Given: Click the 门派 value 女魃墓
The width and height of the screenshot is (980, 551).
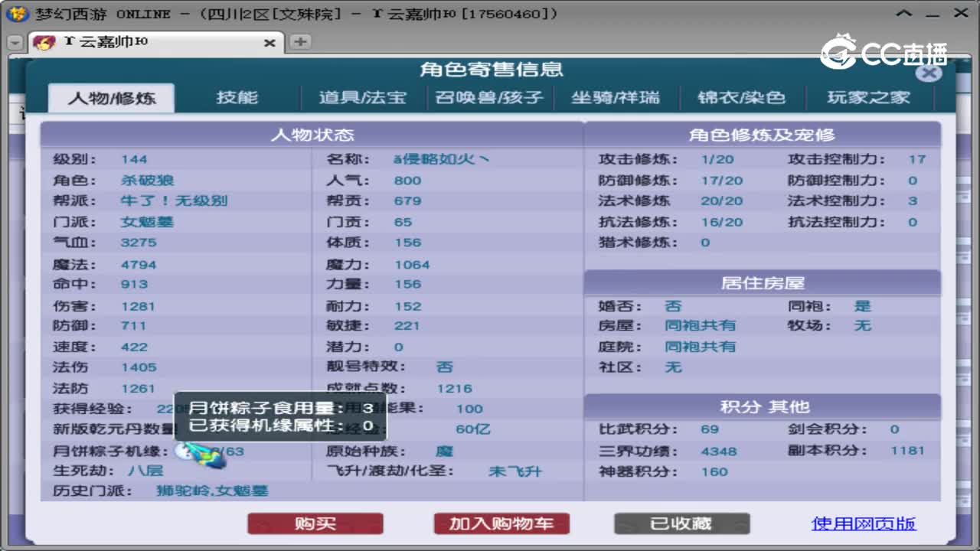Looking at the screenshot, I should (x=147, y=222).
